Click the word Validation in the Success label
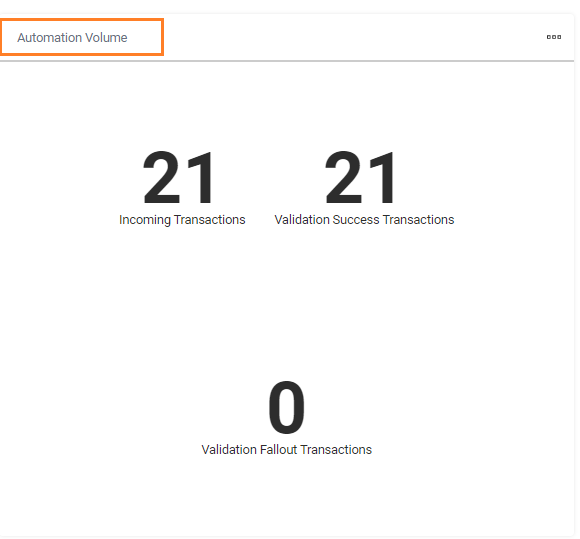 (x=302, y=220)
